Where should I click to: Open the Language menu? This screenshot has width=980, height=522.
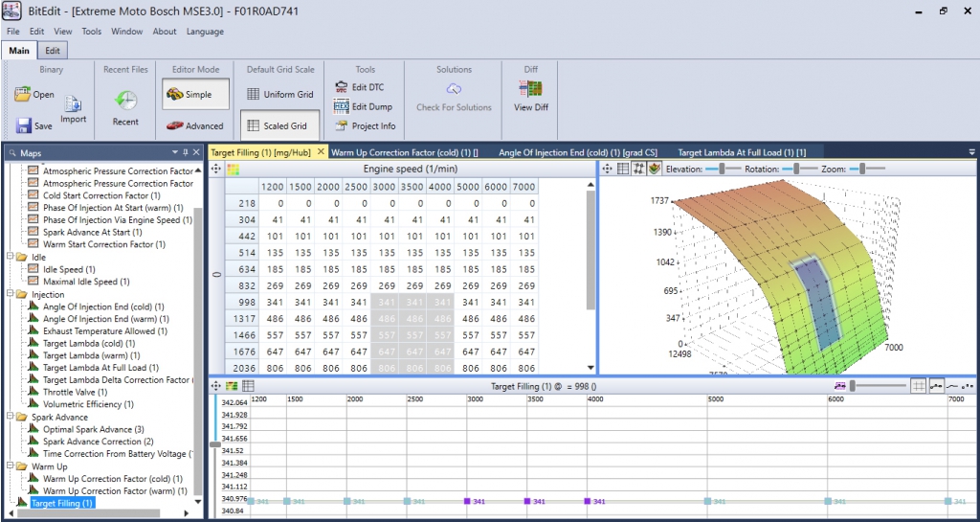pyautogui.click(x=205, y=32)
